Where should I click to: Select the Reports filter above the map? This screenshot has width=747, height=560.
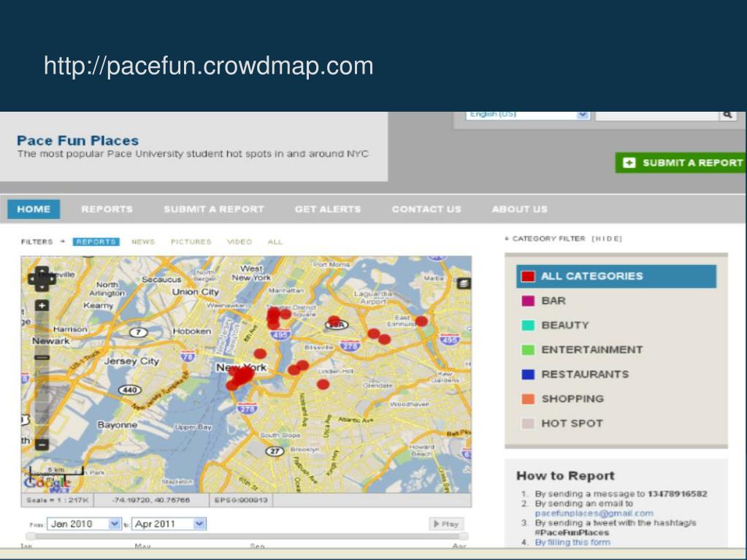click(96, 242)
